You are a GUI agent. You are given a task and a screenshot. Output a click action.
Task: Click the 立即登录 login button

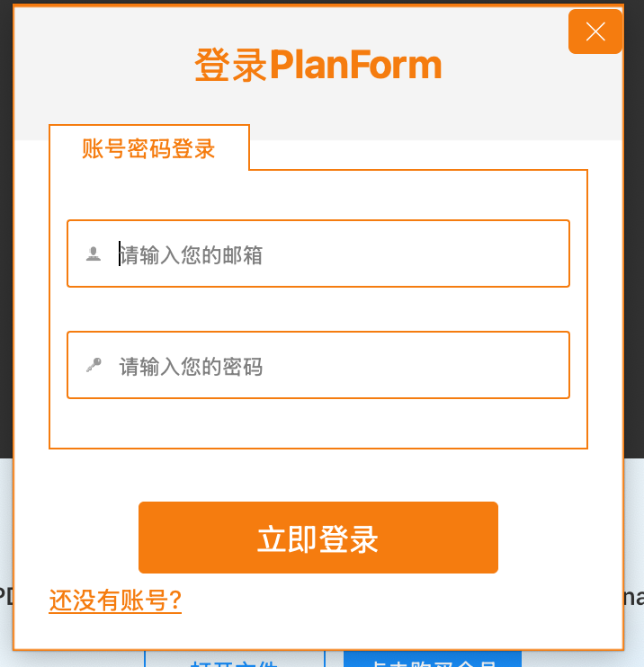click(318, 538)
